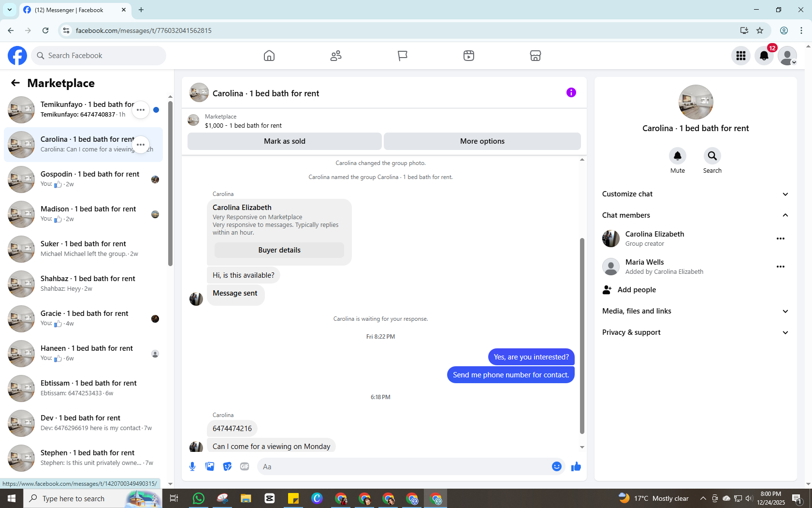Mute the chat via bell icon
This screenshot has height=508, width=812.
(678, 156)
